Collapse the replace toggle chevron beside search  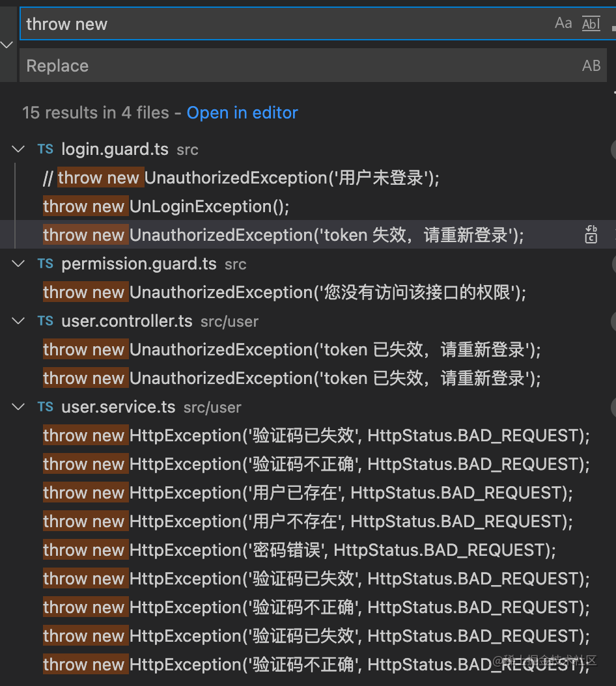point(7,45)
